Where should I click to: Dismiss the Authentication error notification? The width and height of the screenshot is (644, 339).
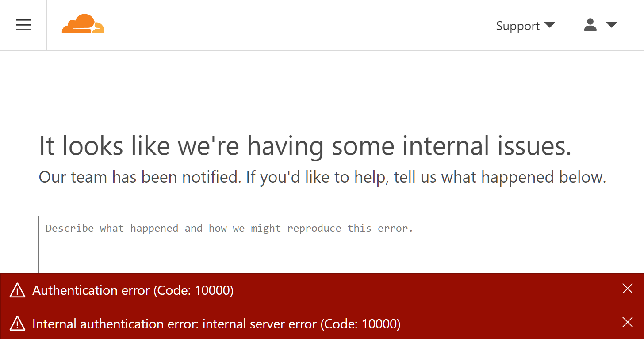627,289
